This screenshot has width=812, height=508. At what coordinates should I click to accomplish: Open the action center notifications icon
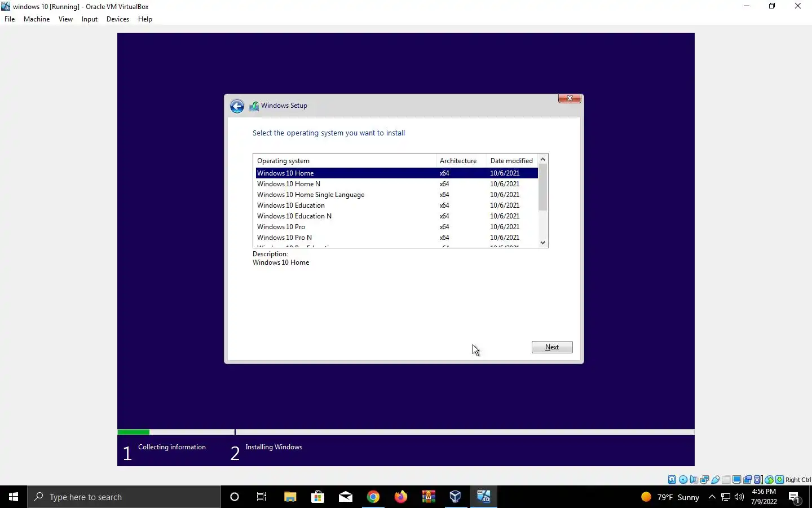(795, 497)
